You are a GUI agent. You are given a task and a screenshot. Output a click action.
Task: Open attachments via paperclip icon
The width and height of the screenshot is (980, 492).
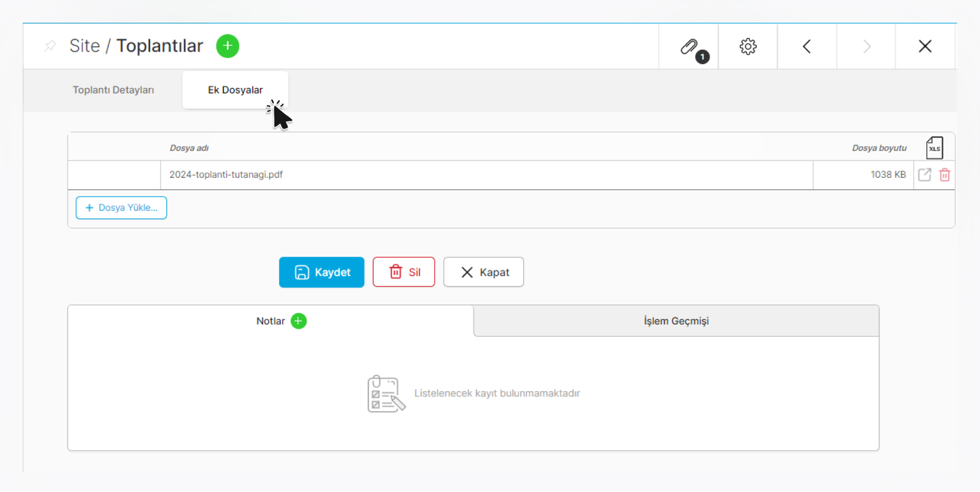689,47
